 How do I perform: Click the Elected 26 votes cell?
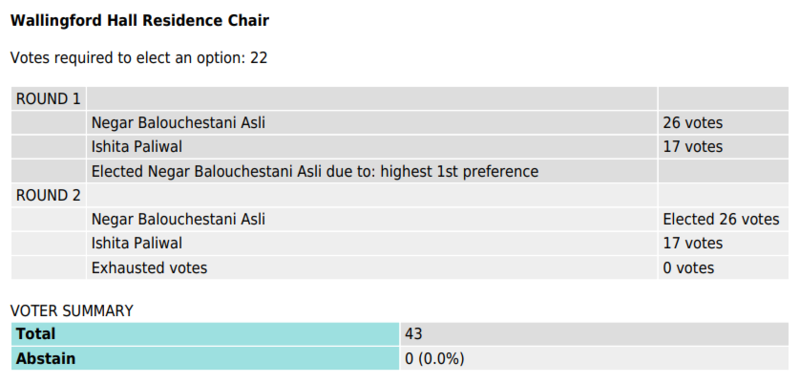click(723, 219)
